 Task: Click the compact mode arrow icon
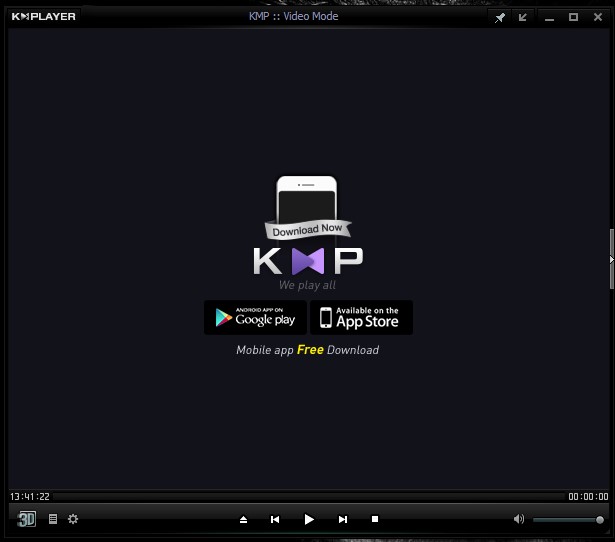click(x=522, y=17)
